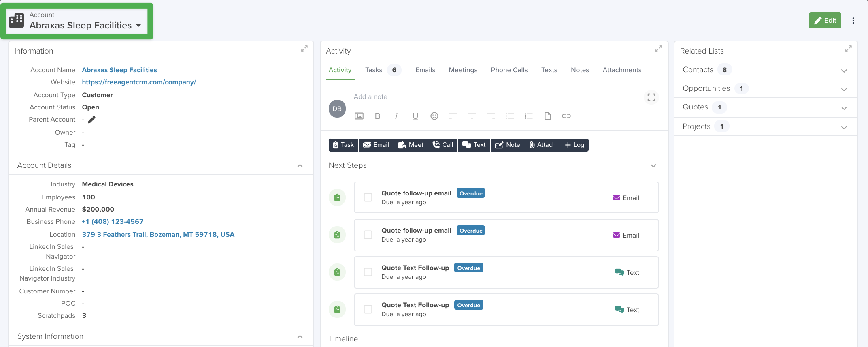Open the emoji picker in note editor
This screenshot has height=347, width=868.
(434, 116)
